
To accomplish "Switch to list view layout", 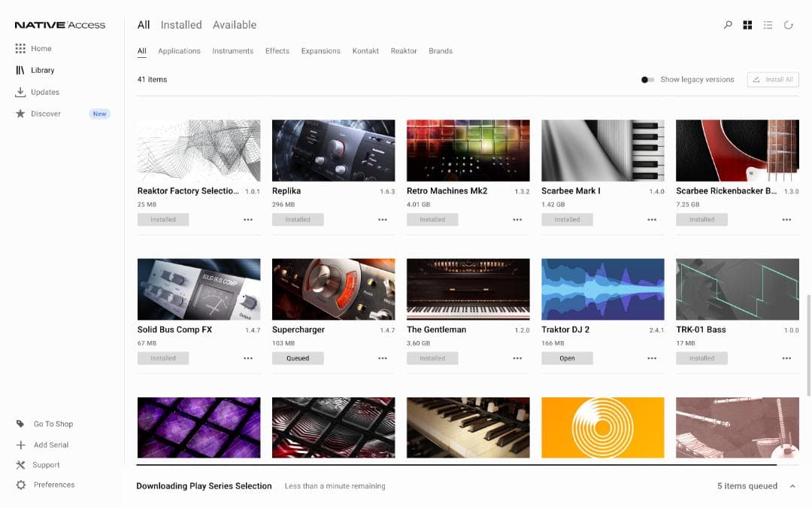I will click(768, 24).
